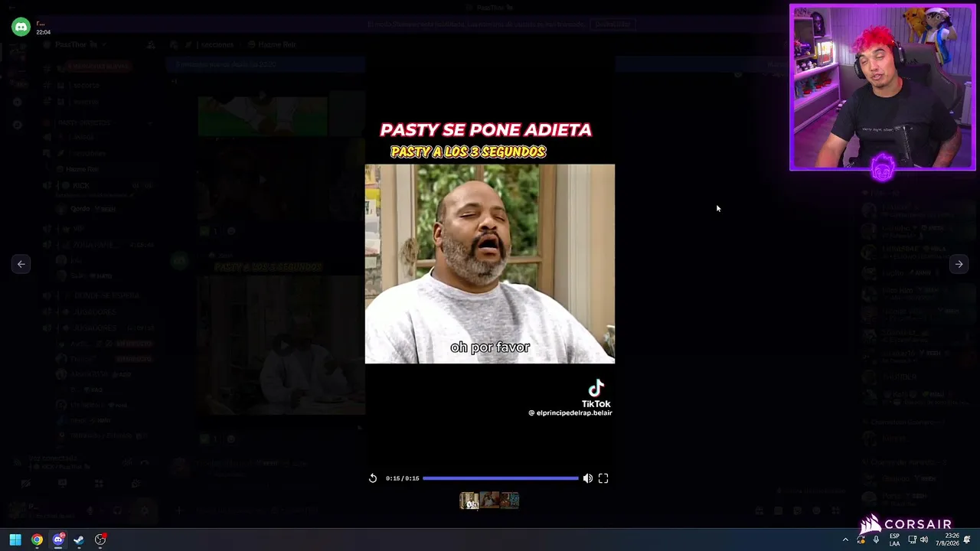Screen dimensions: 980x551
Task: Click the green Discord overlay notification icon
Action: tap(21, 28)
